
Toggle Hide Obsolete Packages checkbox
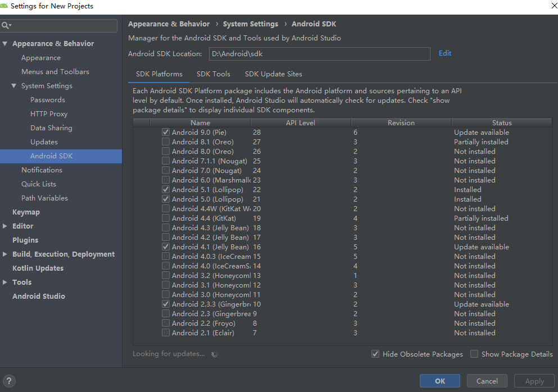(375, 354)
